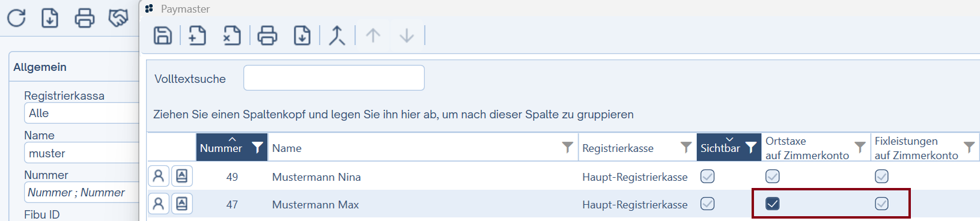Move entry up with arrow icon
This screenshot has height=221, width=980.
(x=373, y=35)
